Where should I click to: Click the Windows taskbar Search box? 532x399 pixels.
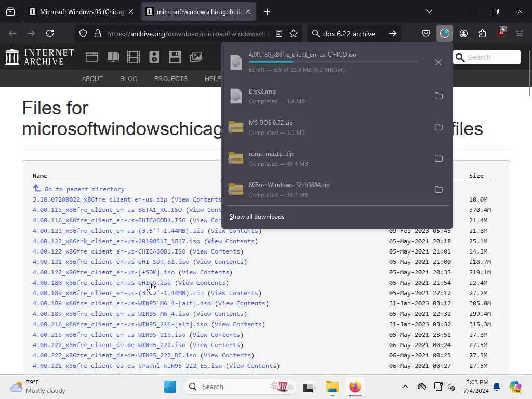pyautogui.click(x=239, y=387)
